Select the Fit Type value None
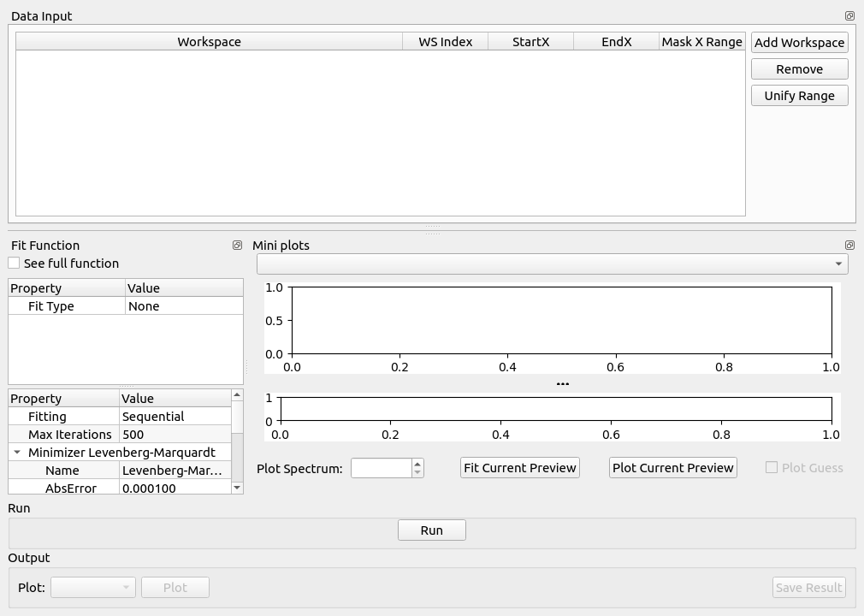This screenshot has height=616, width=864. (183, 306)
